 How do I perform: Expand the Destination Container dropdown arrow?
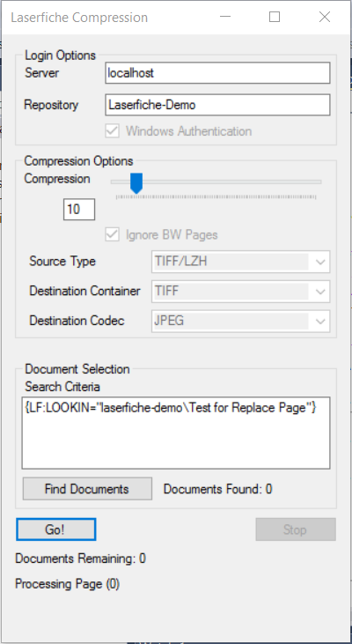320,292
